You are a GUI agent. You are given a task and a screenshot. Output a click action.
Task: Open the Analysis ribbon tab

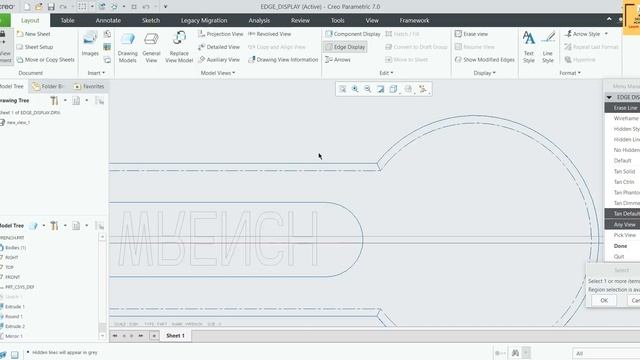[259, 20]
